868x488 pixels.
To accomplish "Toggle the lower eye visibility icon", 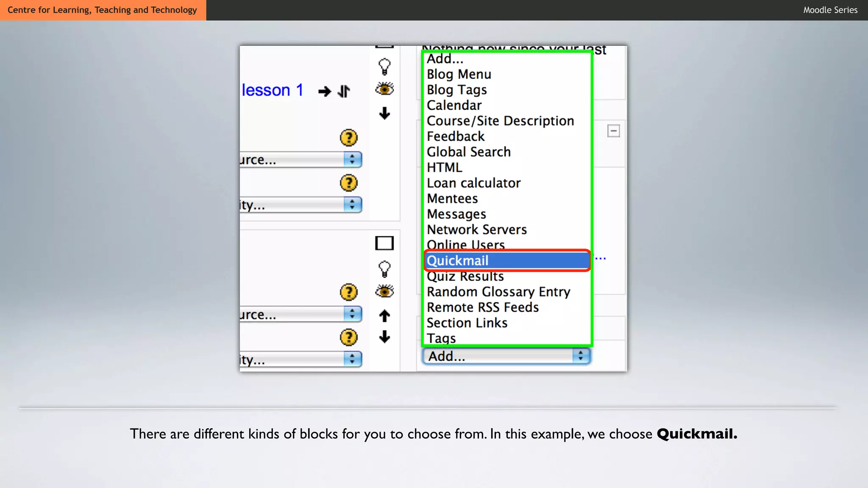I will (x=384, y=291).
